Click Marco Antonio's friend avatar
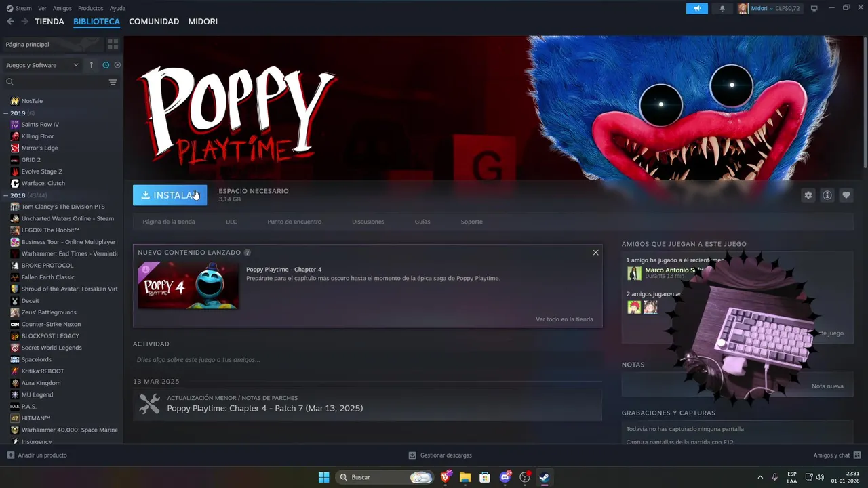 (x=634, y=273)
